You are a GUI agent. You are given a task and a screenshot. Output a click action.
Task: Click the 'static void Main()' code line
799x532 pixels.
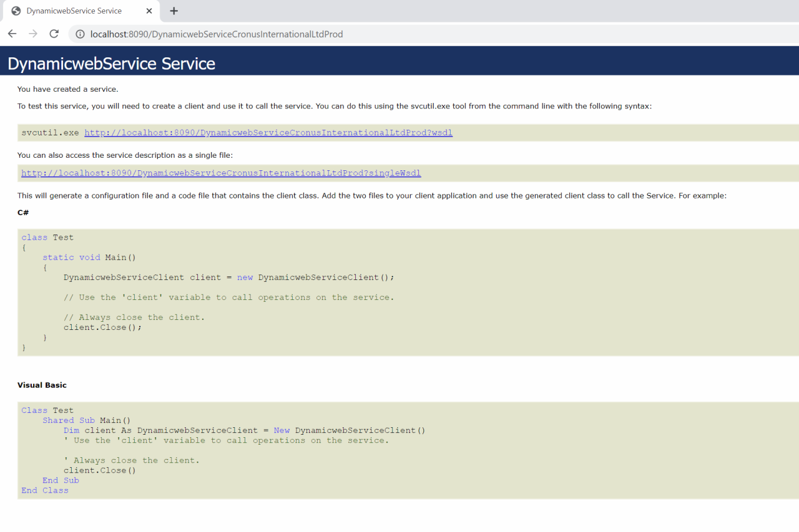[89, 258]
